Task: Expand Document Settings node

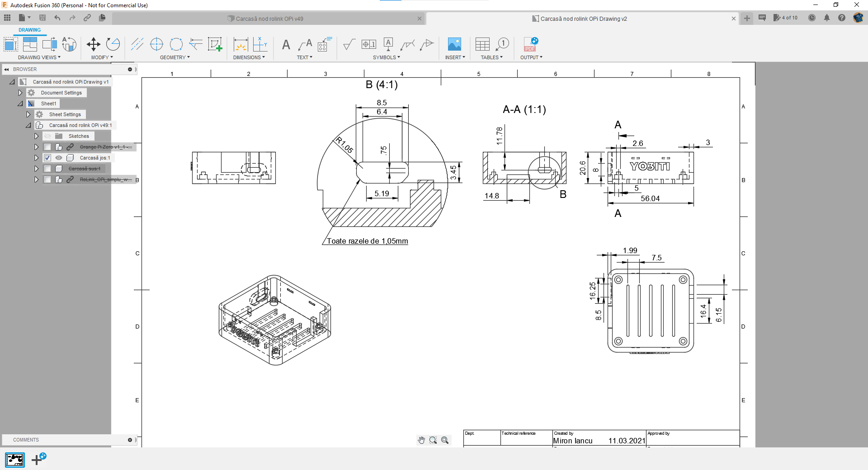Action: click(x=20, y=93)
